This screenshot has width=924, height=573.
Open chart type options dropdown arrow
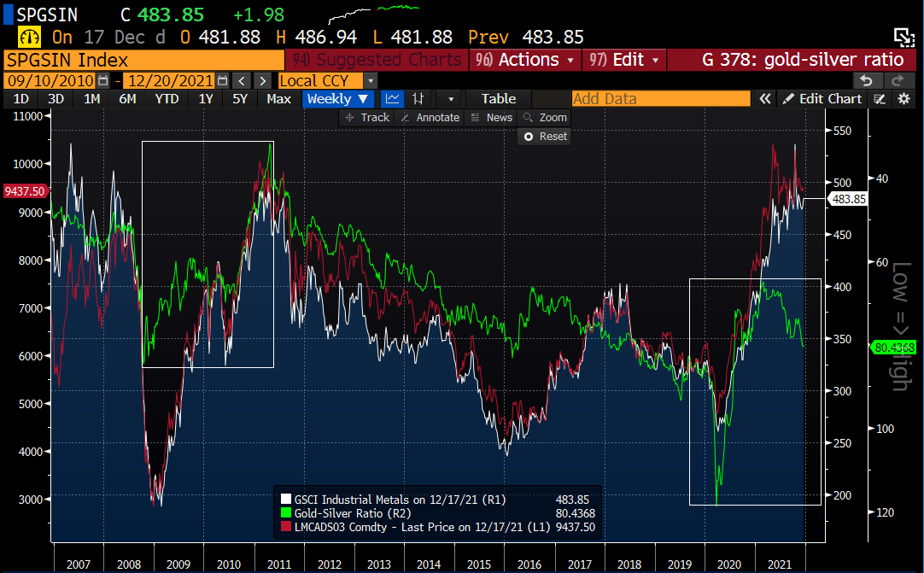tap(451, 99)
